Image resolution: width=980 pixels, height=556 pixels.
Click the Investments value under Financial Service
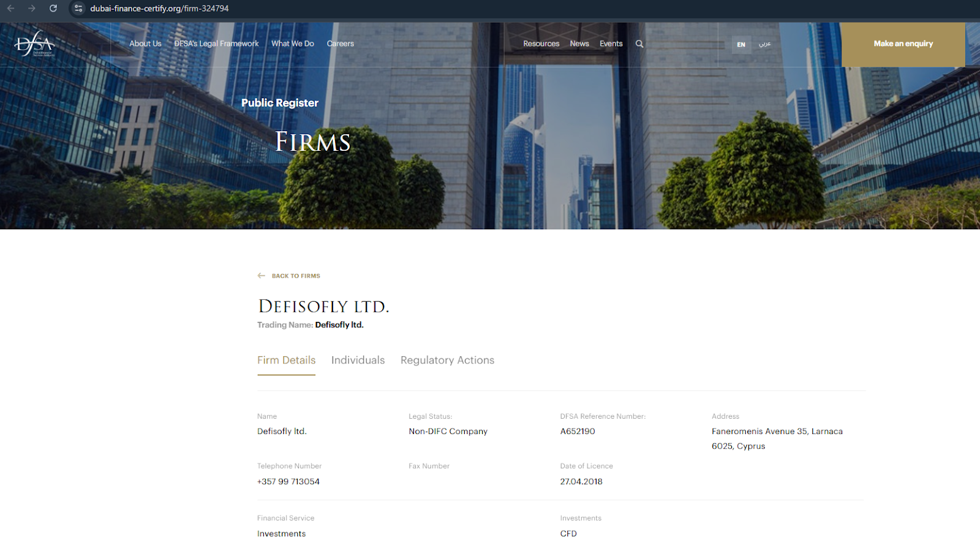pyautogui.click(x=282, y=534)
